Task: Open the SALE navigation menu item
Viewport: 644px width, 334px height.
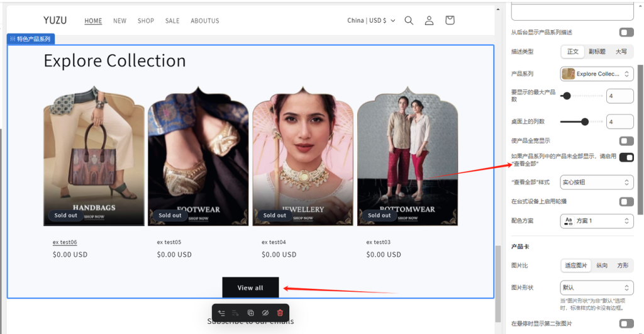Action: point(172,21)
